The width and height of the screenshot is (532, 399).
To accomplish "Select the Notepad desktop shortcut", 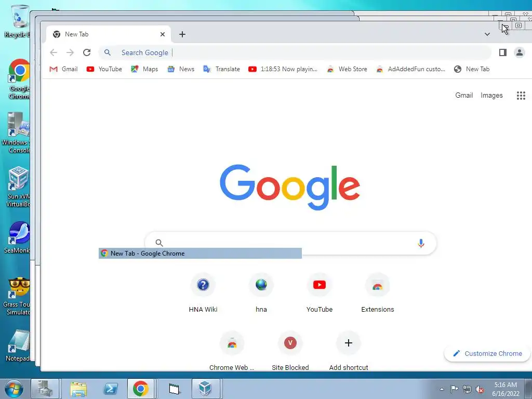I will [18, 345].
